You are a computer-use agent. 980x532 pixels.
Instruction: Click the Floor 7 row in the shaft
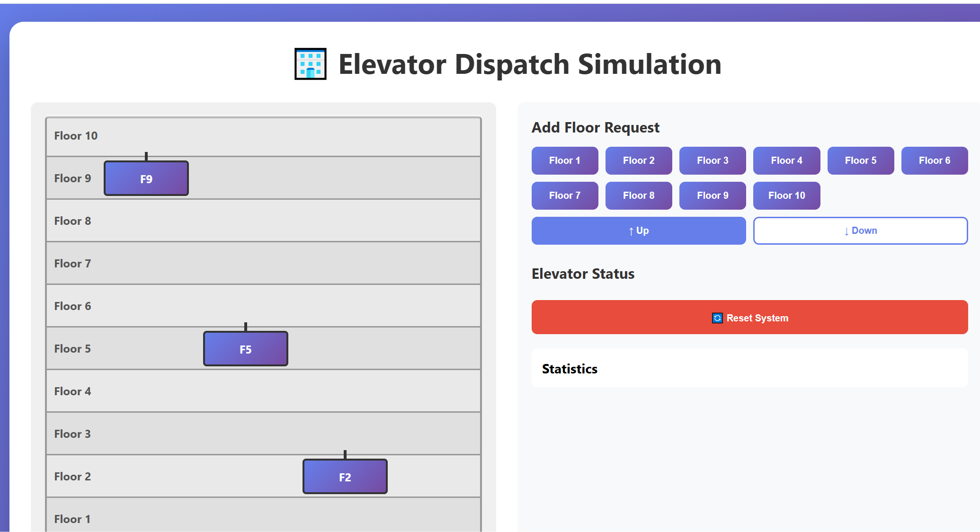(263, 263)
